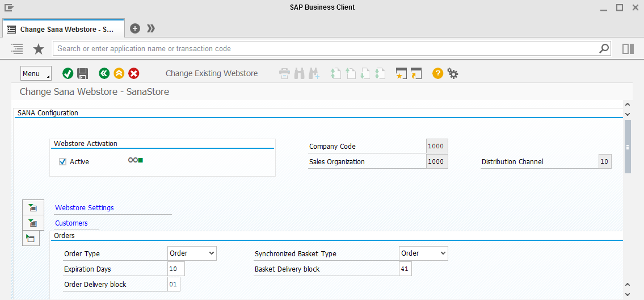Select the Change Sana Webstore tab

(x=64, y=29)
